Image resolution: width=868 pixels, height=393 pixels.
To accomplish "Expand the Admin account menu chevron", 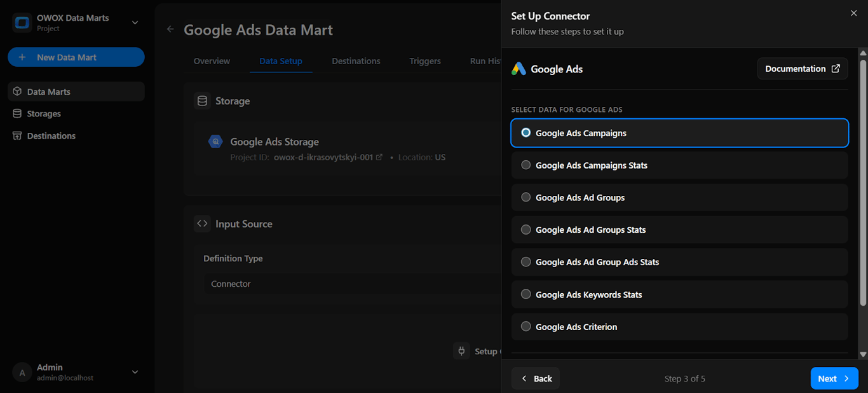I will coord(135,372).
